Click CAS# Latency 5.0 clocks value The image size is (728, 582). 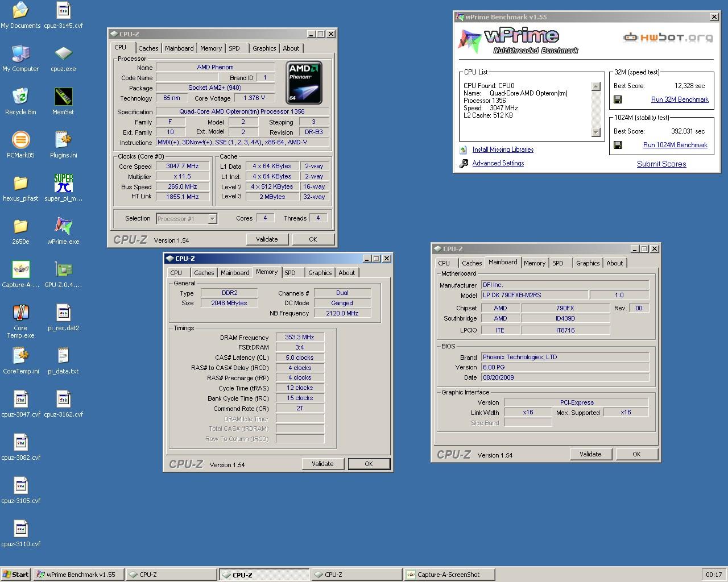[x=300, y=357]
